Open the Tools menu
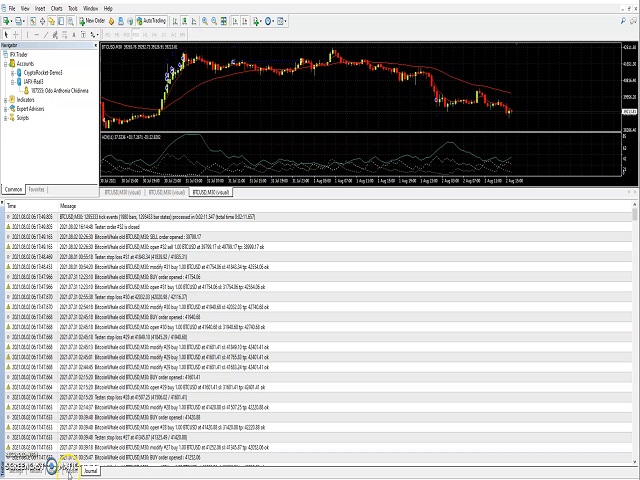 [73, 8]
